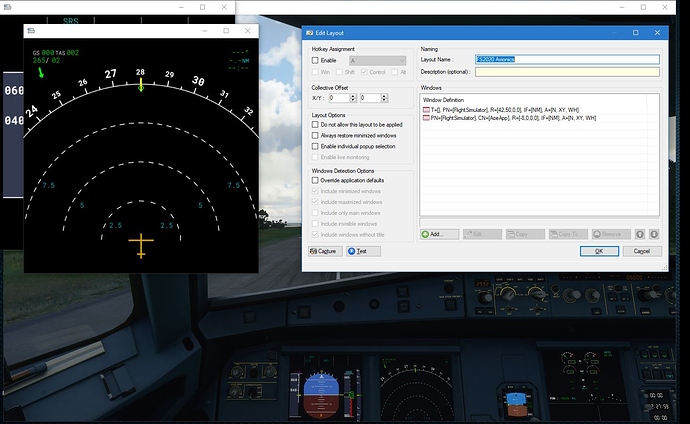Screen dimensions: 690x424
Task: Click the Description (optional) text field
Action: [x=567, y=72]
